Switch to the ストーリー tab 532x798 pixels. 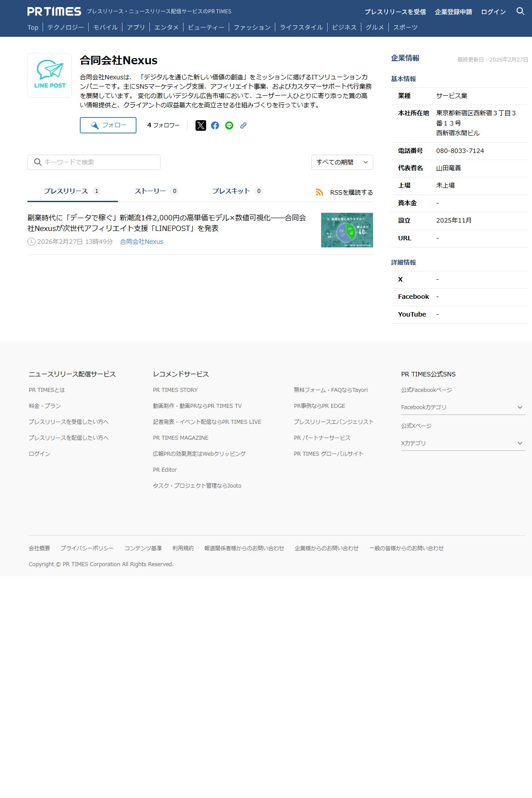[x=156, y=191]
